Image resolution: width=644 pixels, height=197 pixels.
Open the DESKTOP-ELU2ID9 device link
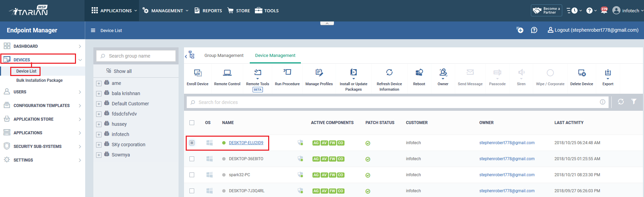(246, 143)
